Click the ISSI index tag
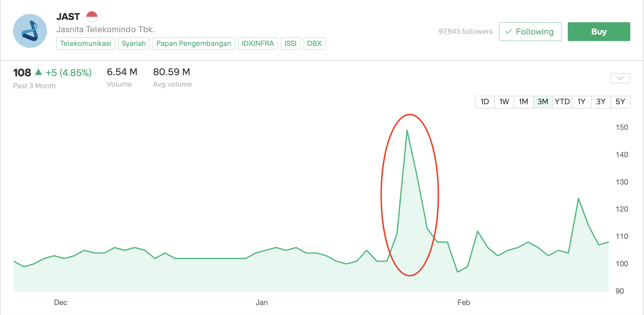The image size is (644, 315). 290,44
